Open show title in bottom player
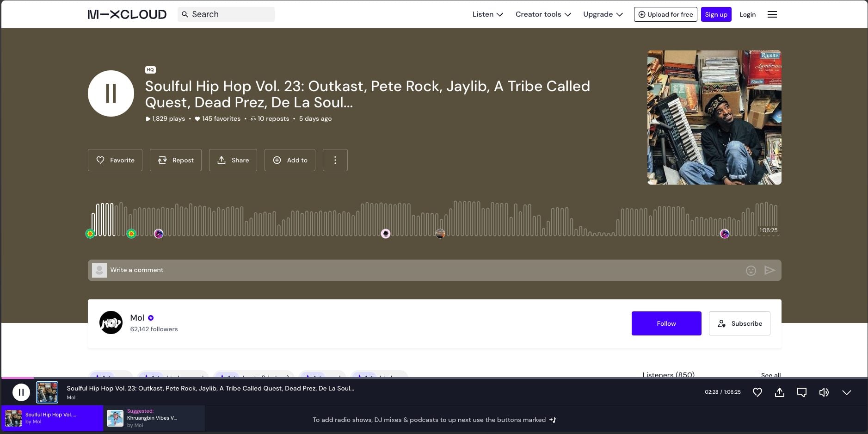Screen dimensions: 868x434 coord(210,388)
